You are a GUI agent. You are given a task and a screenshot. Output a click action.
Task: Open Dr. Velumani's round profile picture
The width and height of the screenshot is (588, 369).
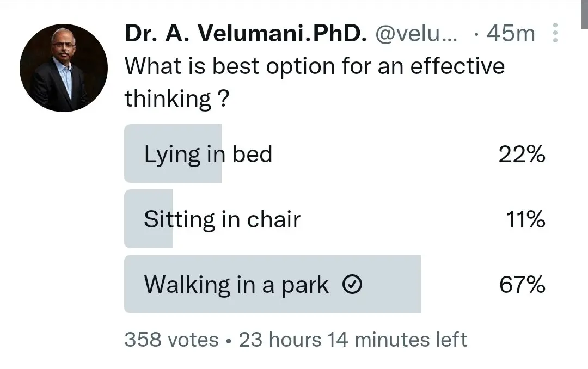click(x=64, y=68)
